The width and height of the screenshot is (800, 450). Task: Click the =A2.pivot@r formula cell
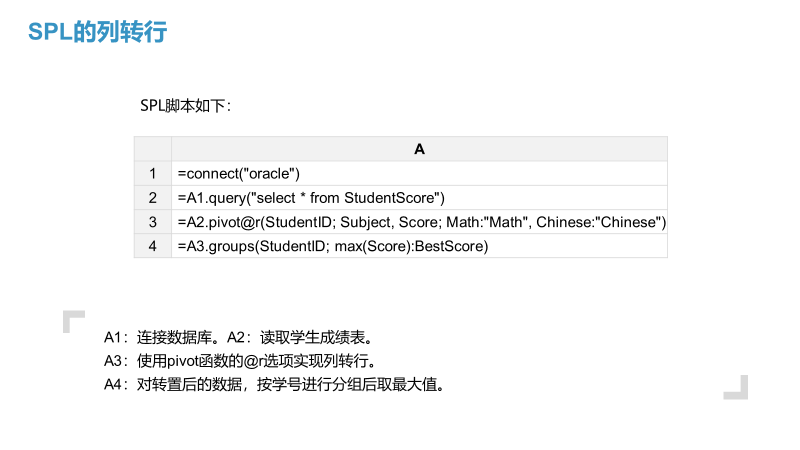[x=420, y=221]
